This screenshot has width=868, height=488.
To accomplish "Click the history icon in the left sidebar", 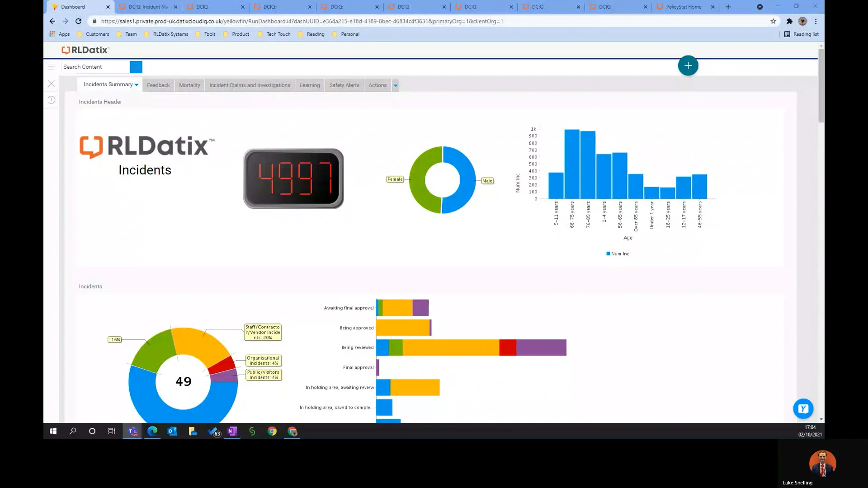I will 51,100.
